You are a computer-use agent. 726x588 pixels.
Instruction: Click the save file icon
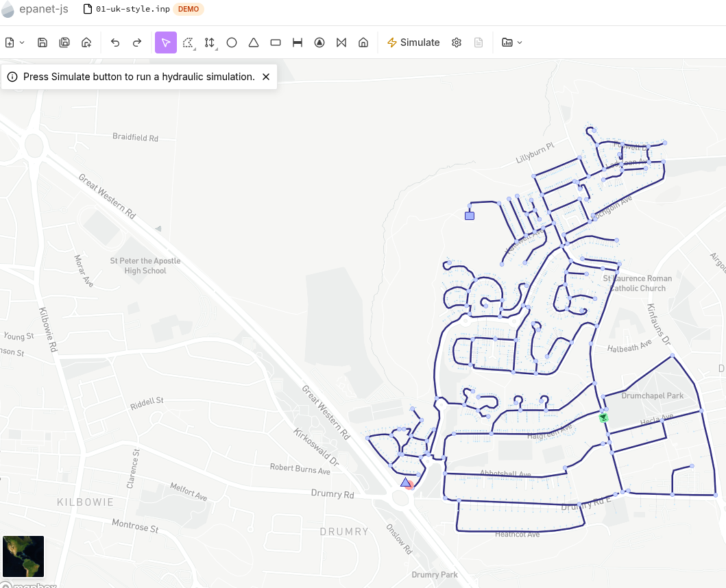tap(43, 42)
